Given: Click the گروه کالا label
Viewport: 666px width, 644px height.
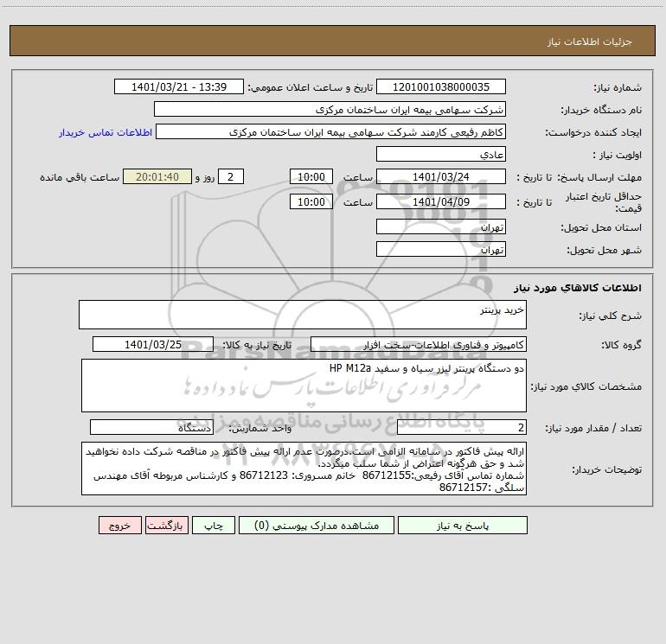Looking at the screenshot, I should tap(621, 346).
